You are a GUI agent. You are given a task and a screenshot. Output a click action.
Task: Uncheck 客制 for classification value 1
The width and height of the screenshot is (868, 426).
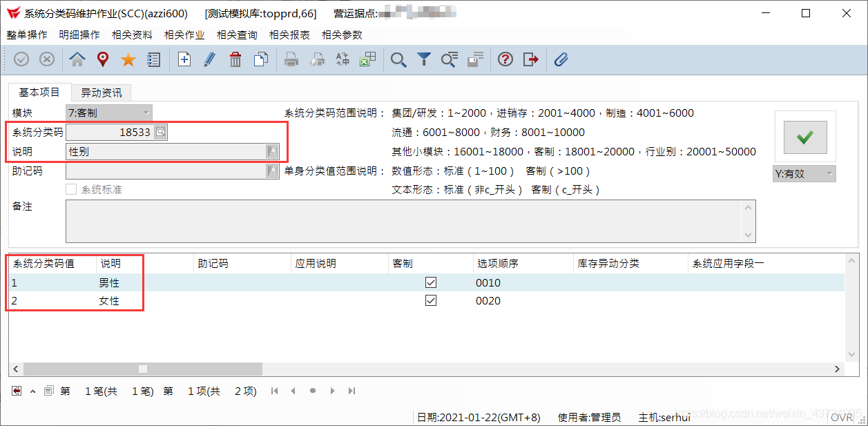click(x=430, y=282)
